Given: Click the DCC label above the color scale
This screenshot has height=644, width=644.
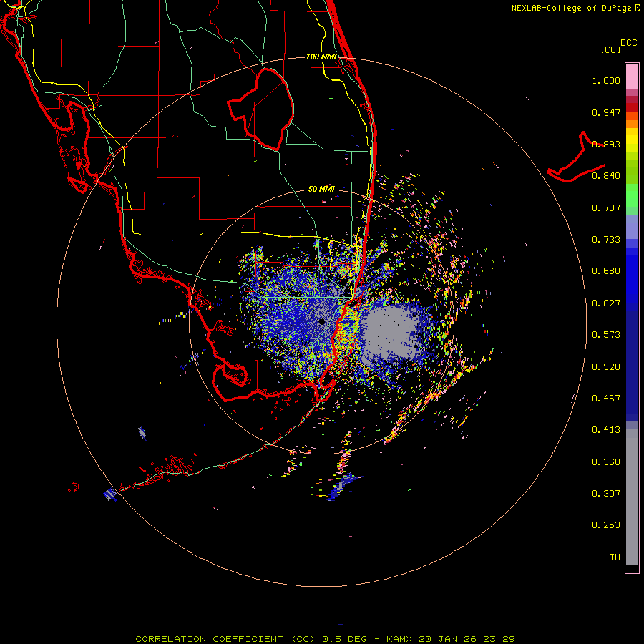Looking at the screenshot, I should pos(629,43).
